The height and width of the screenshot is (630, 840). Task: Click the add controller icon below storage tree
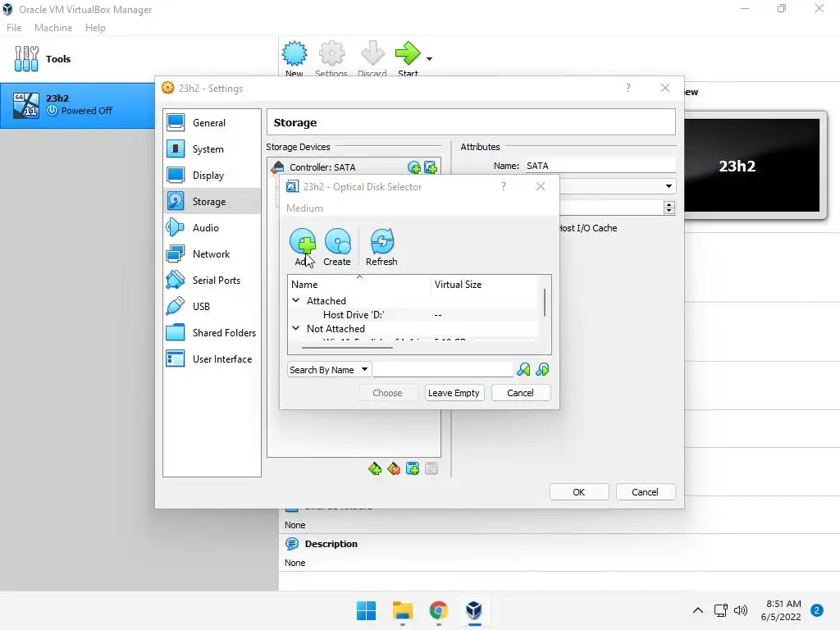pyautogui.click(x=375, y=468)
